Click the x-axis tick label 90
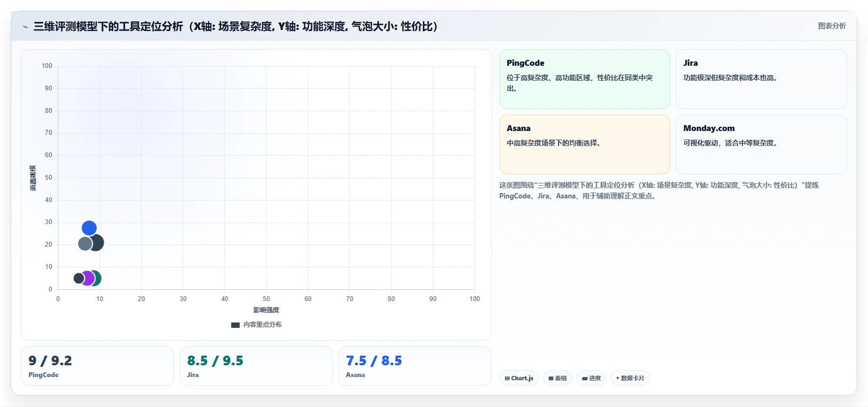 point(433,299)
